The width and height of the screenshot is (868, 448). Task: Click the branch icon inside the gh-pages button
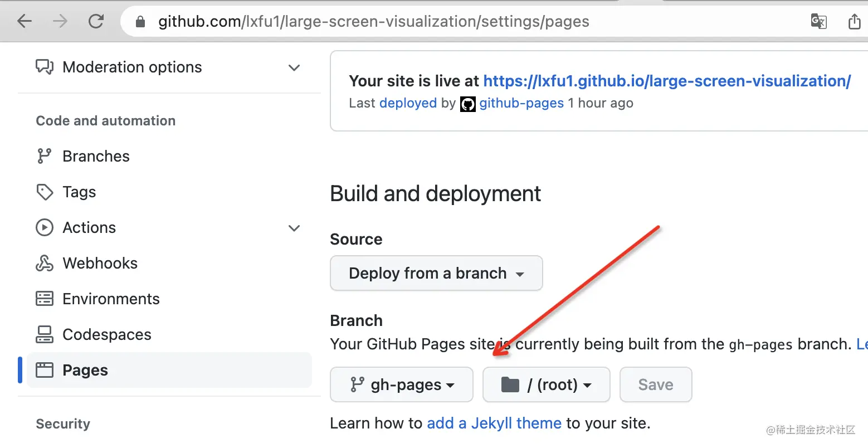tap(357, 384)
